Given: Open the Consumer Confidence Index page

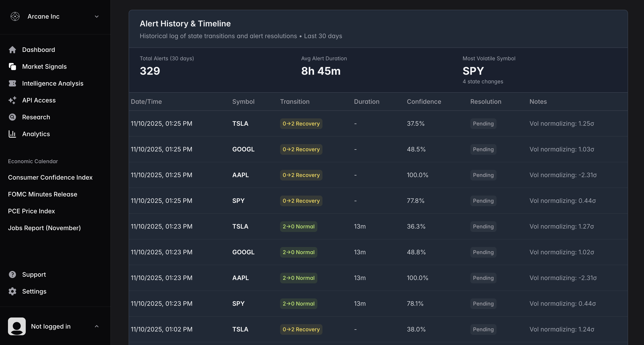Looking at the screenshot, I should coord(50,177).
